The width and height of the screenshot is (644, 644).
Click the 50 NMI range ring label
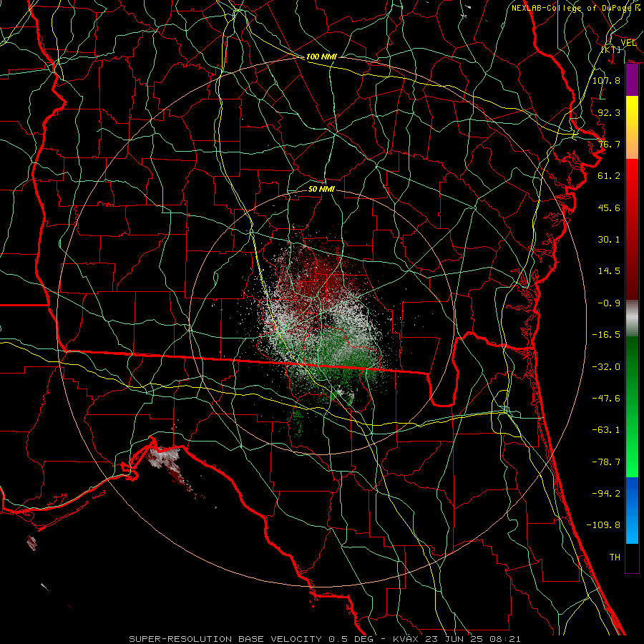coord(321,189)
